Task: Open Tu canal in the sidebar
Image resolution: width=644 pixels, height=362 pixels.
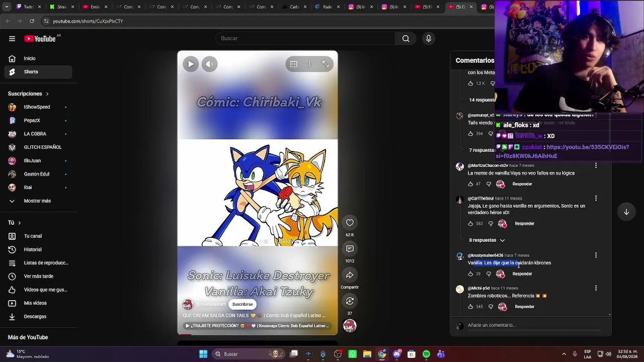Action: click(x=39, y=236)
